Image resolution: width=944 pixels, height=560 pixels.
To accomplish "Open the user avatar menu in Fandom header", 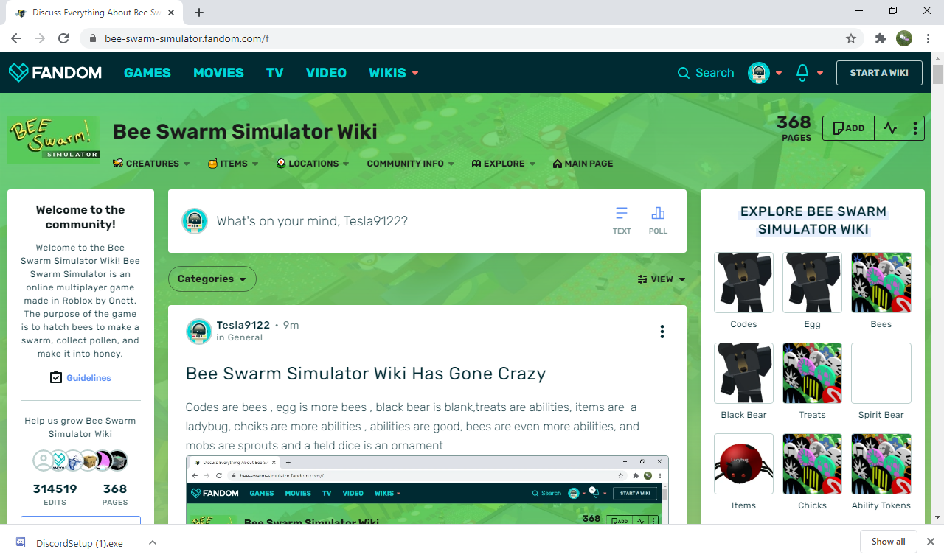I will click(x=765, y=72).
